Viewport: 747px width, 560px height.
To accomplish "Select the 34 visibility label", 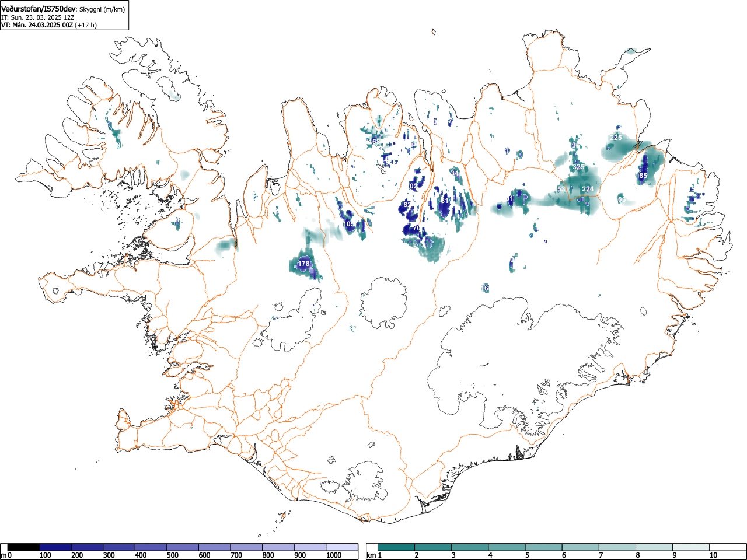I will tap(455, 173).
